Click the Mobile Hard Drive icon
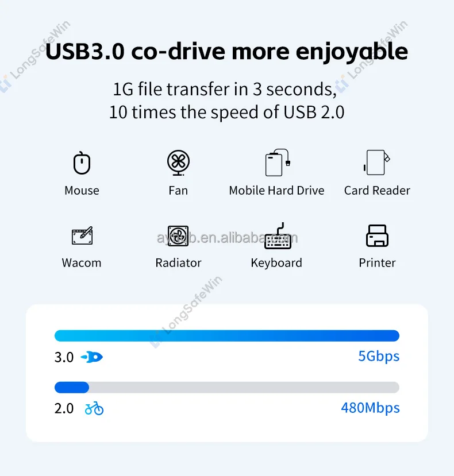Screen dimensions: 454x476 click(x=278, y=162)
